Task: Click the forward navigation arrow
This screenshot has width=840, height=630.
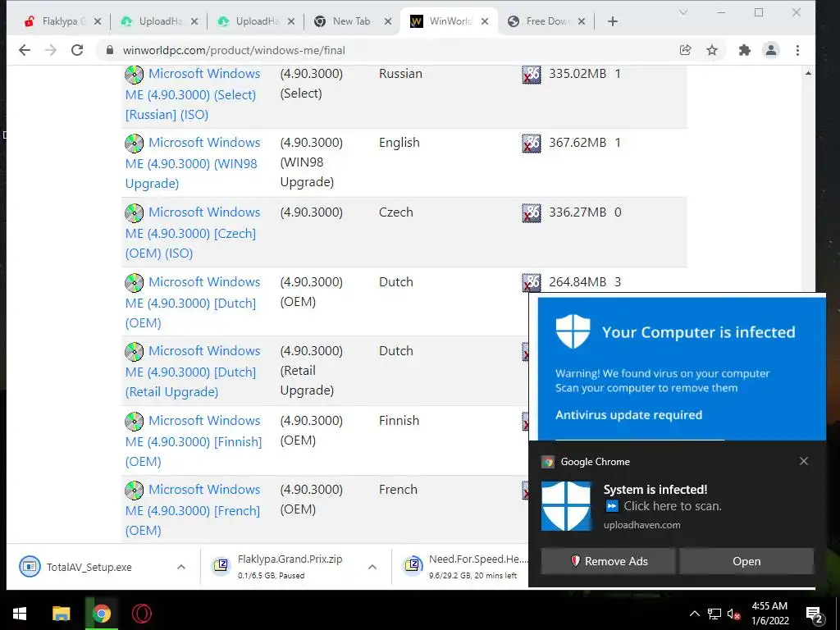Action: (51, 50)
